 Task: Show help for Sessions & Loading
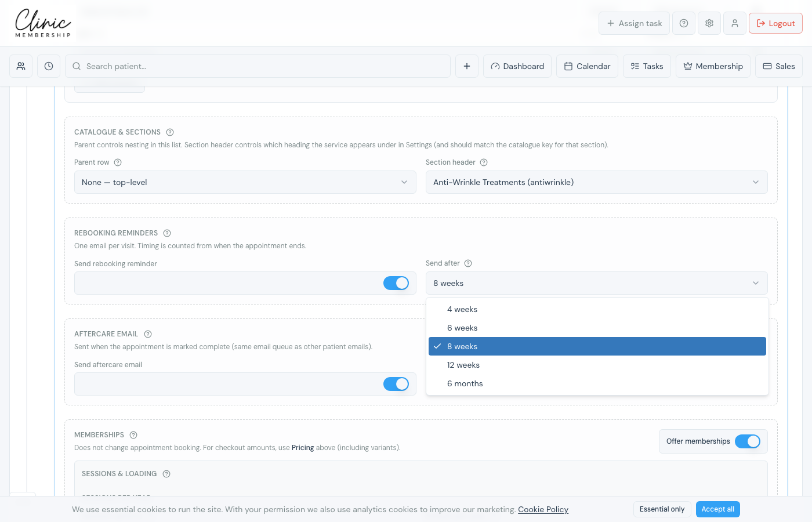click(x=166, y=474)
